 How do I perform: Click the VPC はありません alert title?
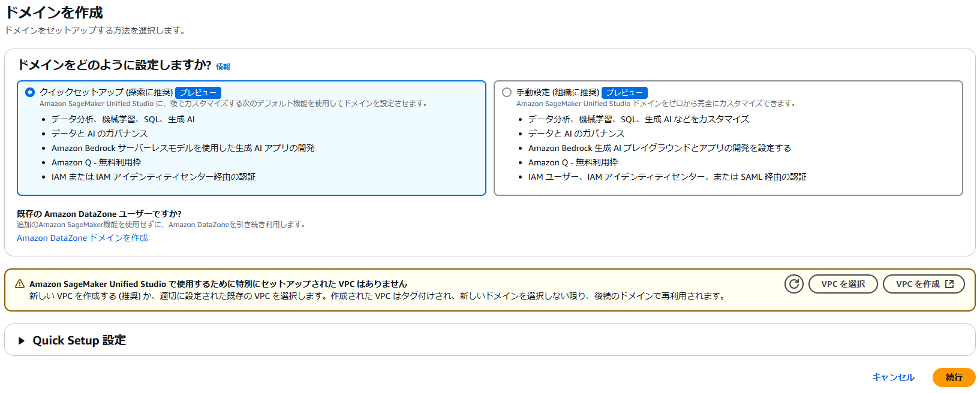218,284
